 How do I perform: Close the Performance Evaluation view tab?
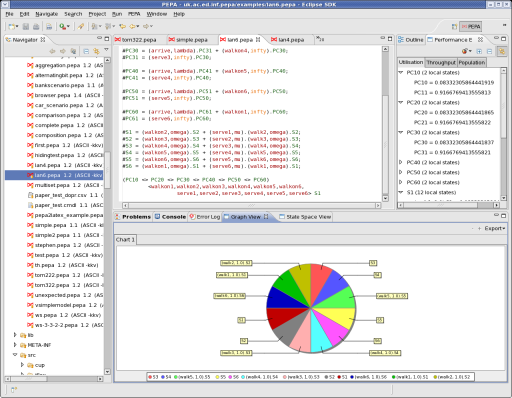(480, 40)
